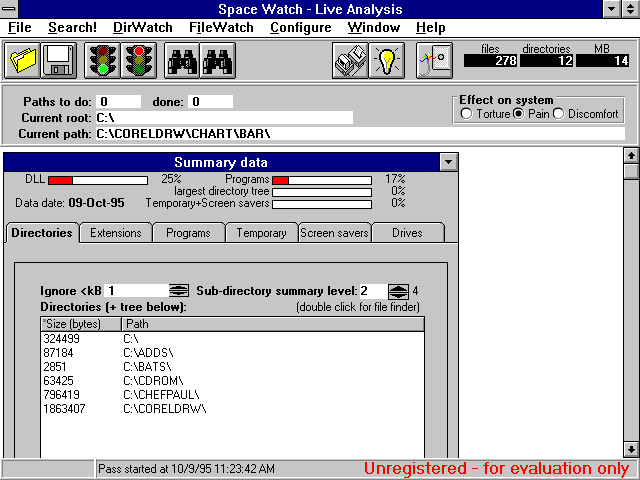This screenshot has height=480, width=640.
Task: Adjust the Sub-directory summary level spinner
Action: 398,291
